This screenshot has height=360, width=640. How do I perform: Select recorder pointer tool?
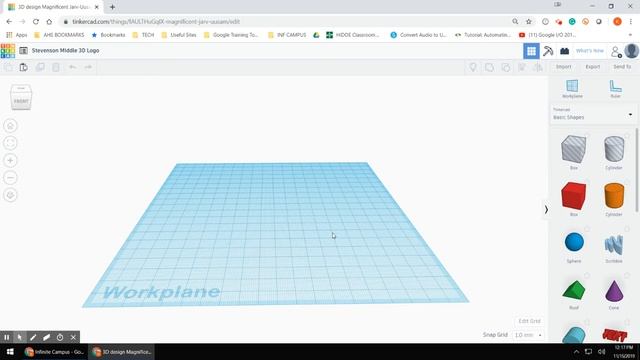pyautogui.click(x=20, y=337)
